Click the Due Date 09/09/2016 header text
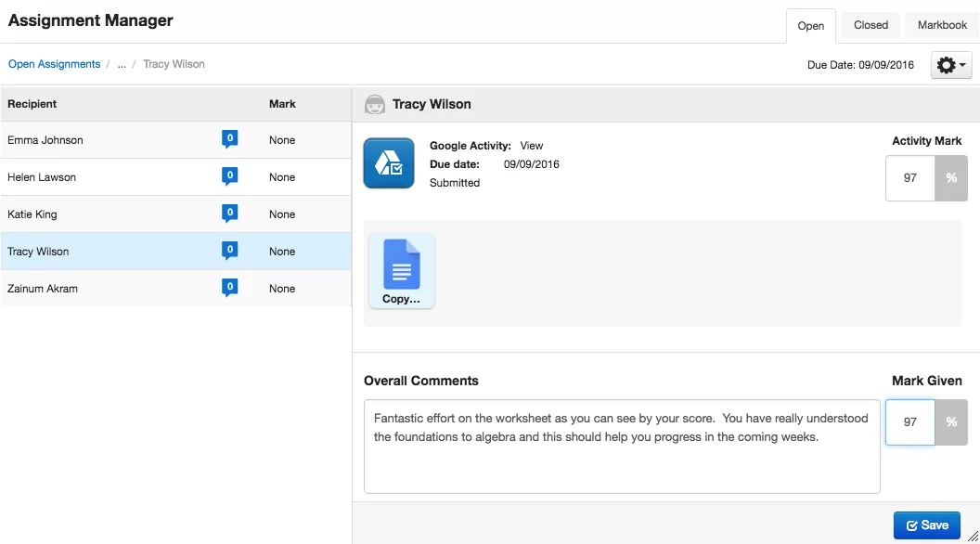This screenshot has height=544, width=980. pos(860,65)
